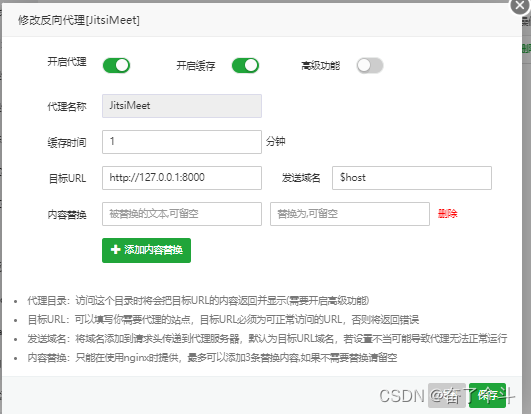
Task: Click the 分钟 unit label
Action: coord(275,141)
